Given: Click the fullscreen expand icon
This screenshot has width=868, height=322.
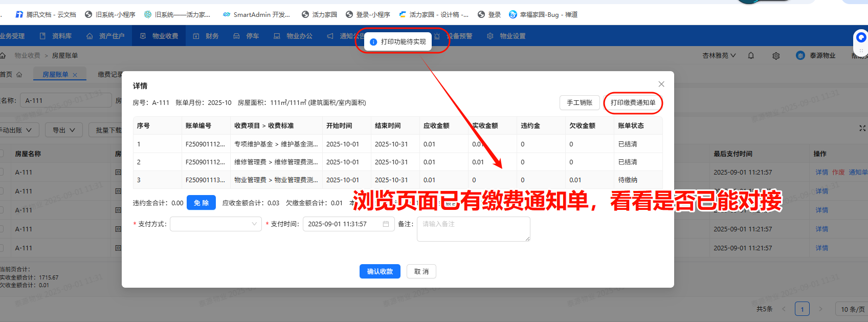Looking at the screenshot, I should tap(862, 128).
